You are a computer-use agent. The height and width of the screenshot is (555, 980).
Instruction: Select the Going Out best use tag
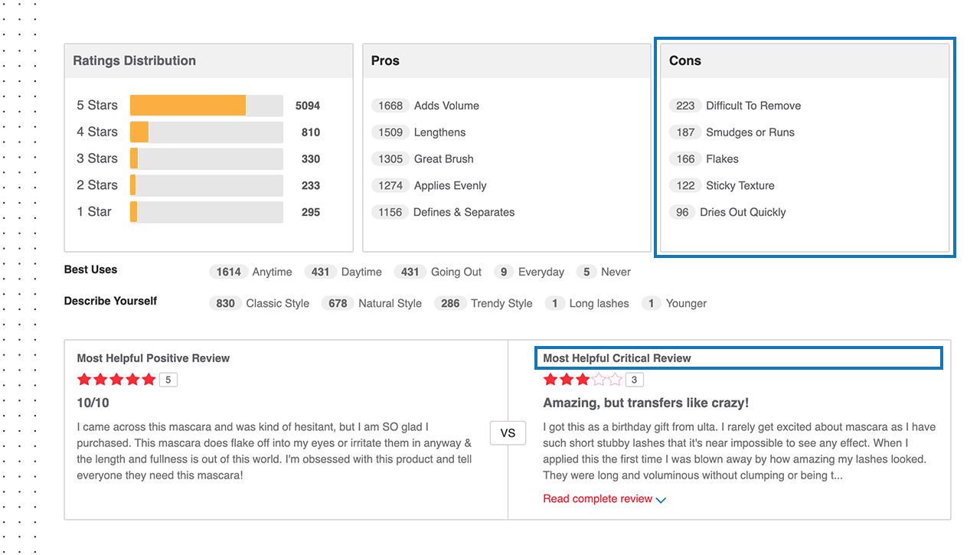[x=438, y=272]
